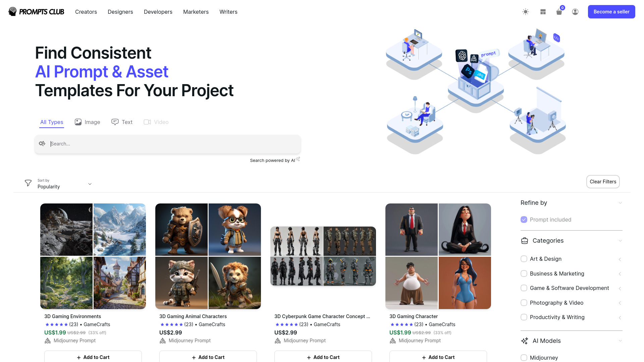The height and width of the screenshot is (362, 644).
Task: Click the Become a seller button
Action: [x=611, y=12]
